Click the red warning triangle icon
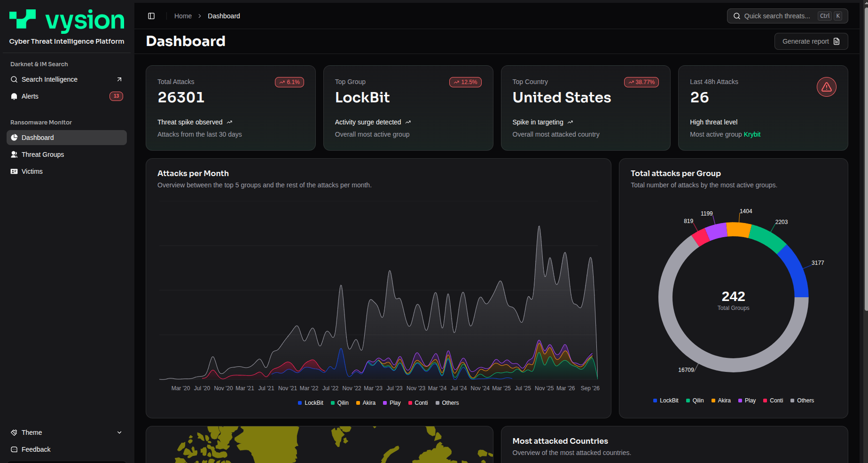Screen dimensions: 868x463 (x=827, y=87)
